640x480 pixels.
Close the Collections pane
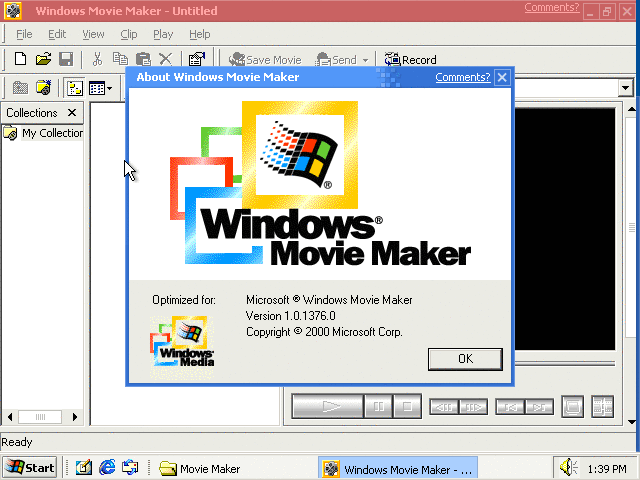[x=72, y=112]
